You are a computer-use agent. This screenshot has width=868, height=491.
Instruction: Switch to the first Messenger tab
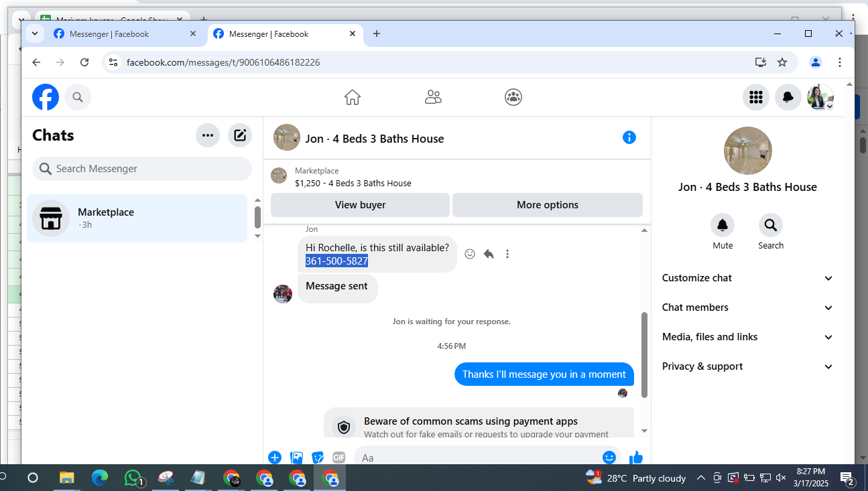tap(126, 33)
